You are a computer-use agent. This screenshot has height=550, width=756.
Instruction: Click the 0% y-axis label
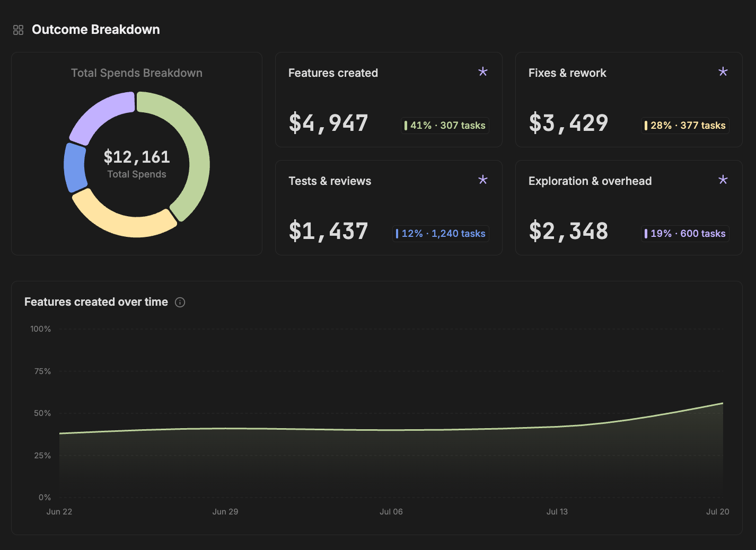click(45, 498)
